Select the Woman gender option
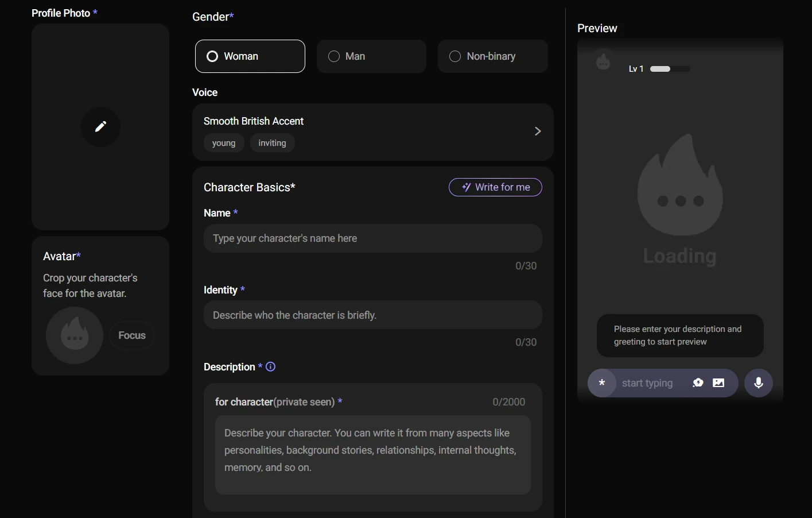The width and height of the screenshot is (812, 518). tap(250, 56)
